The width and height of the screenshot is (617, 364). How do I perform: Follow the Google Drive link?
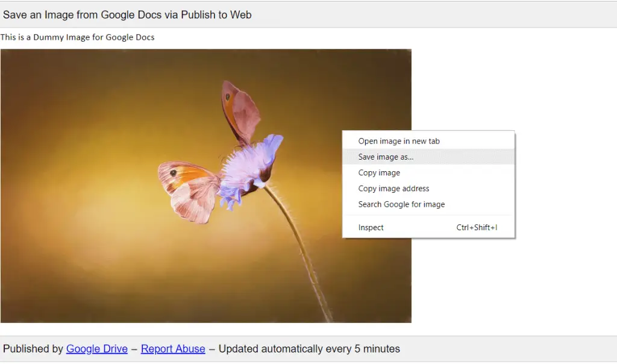tap(96, 348)
